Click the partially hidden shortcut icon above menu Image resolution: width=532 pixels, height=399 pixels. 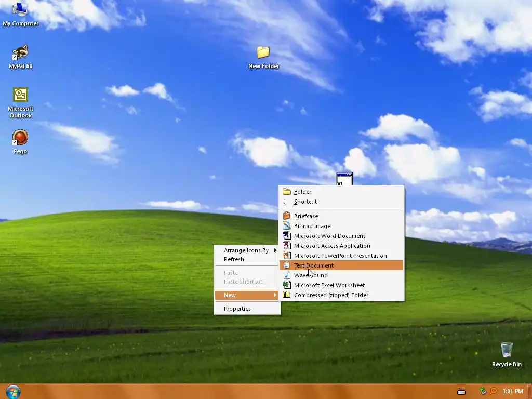click(x=344, y=179)
